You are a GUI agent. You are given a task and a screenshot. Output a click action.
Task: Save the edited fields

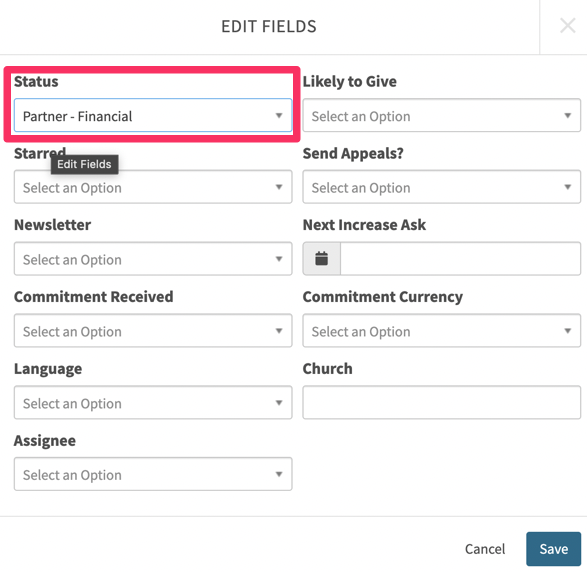click(553, 549)
